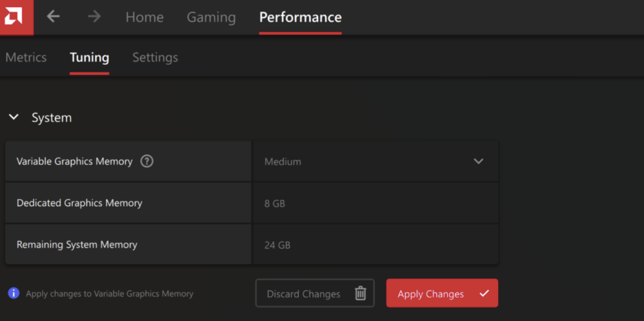Viewport: 644px width, 321px height.
Task: Open the Metrics sub-tab
Action: tap(26, 57)
